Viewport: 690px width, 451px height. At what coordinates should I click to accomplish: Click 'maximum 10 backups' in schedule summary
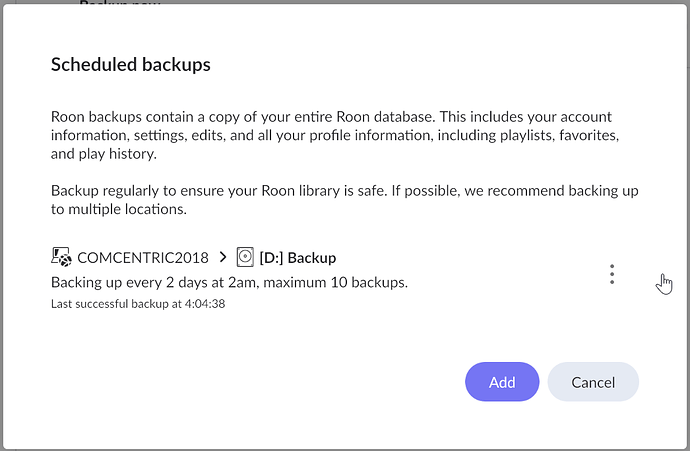pos(335,282)
